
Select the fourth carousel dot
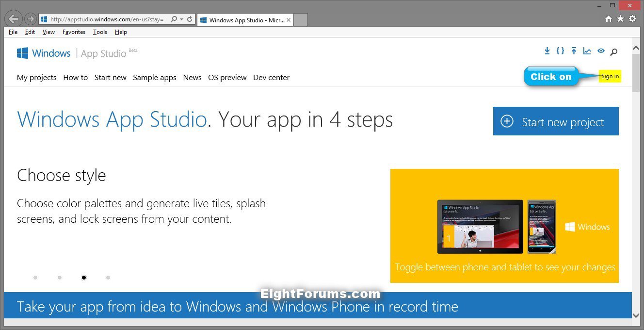pos(108,278)
